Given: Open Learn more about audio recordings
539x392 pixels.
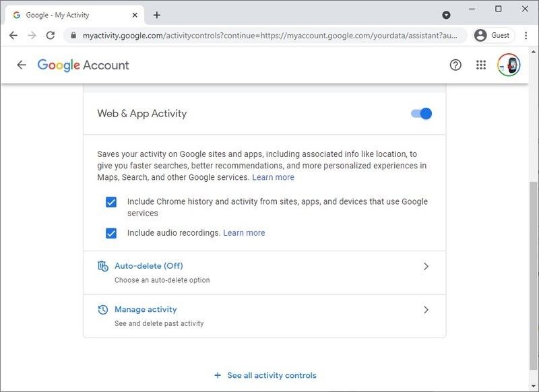Looking at the screenshot, I should point(244,232).
